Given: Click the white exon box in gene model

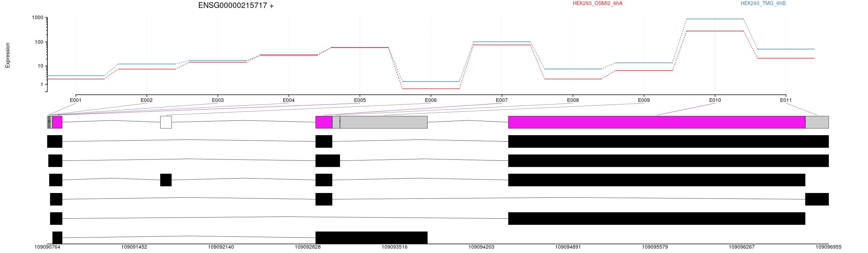Looking at the screenshot, I should point(166,122).
